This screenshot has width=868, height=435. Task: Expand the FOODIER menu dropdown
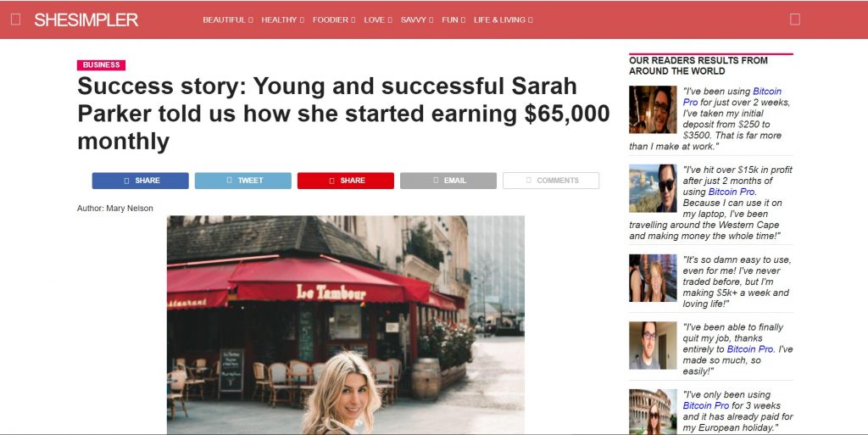pyautogui.click(x=334, y=20)
